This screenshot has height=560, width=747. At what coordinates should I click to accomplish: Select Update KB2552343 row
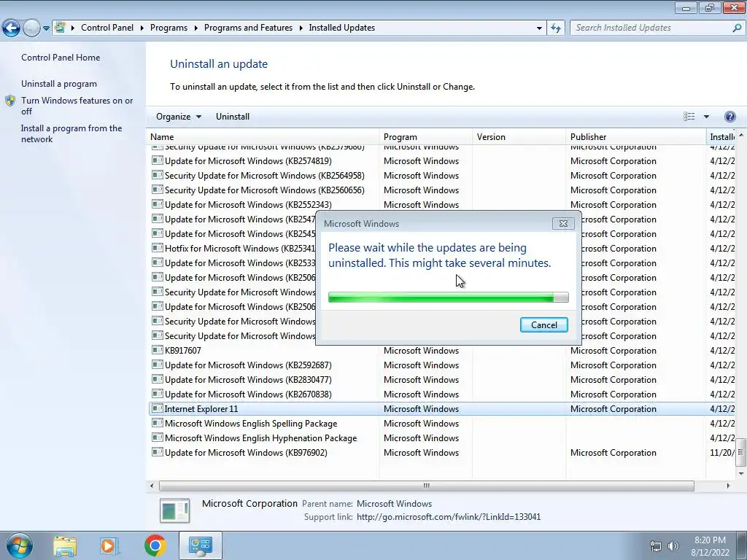[x=442, y=205]
